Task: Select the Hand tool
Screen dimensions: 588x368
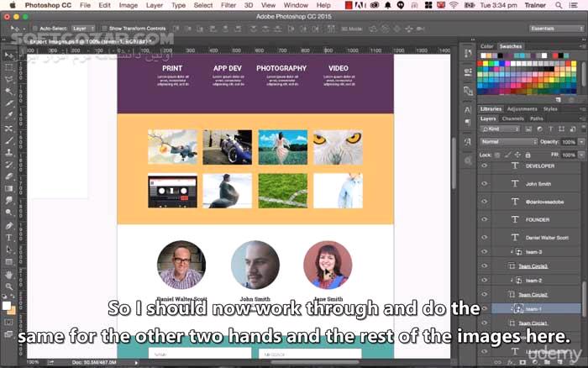Action: pyautogui.click(x=9, y=275)
